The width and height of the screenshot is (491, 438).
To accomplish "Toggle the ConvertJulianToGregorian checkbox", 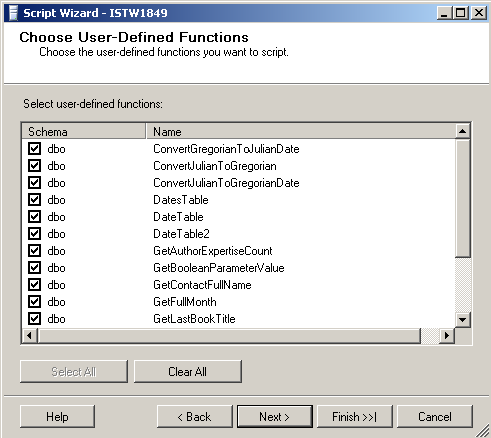I will coord(34,166).
